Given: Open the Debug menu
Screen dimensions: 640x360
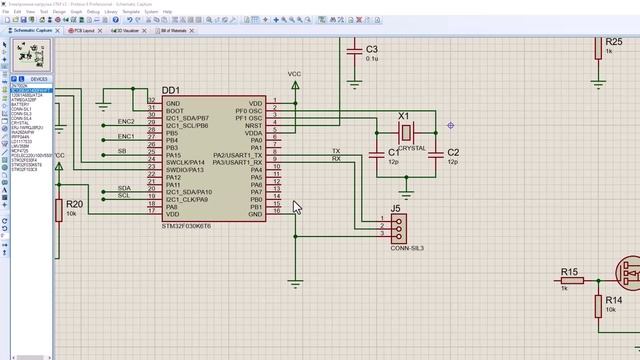Looking at the screenshot, I should [x=93, y=11].
